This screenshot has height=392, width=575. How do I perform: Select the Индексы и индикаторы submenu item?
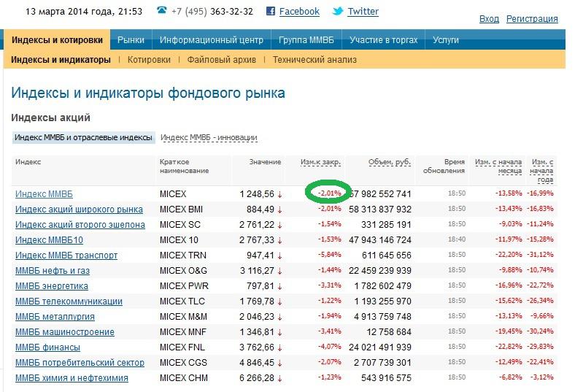click(x=61, y=59)
